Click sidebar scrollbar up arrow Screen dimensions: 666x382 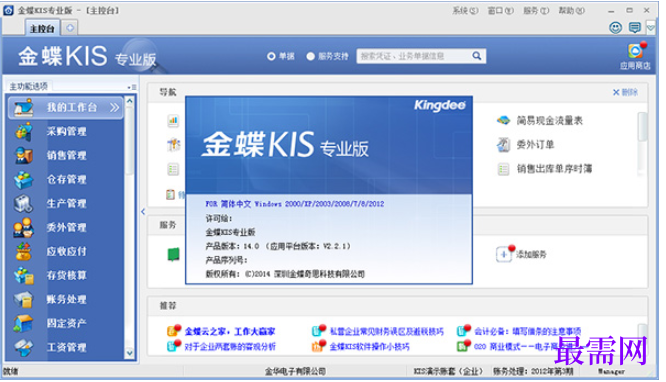click(130, 101)
